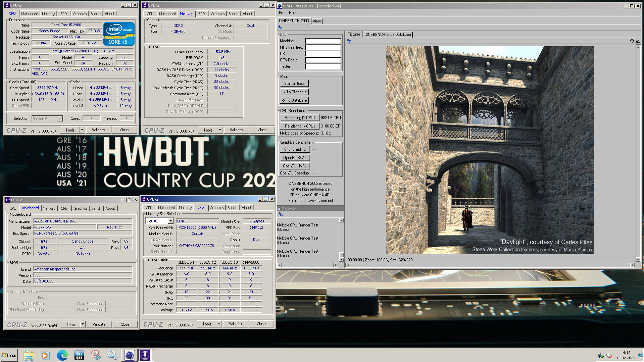Launch Microsoft Edge from the taskbar

(62, 355)
